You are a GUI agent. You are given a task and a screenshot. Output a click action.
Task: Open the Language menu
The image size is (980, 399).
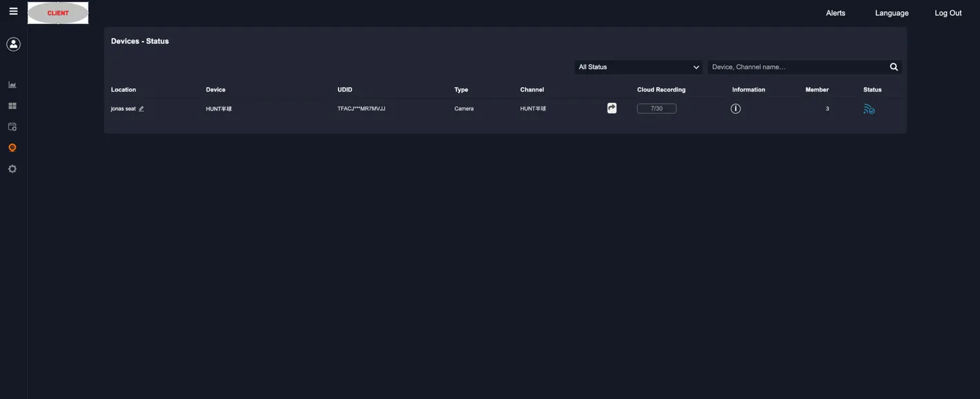(x=891, y=12)
